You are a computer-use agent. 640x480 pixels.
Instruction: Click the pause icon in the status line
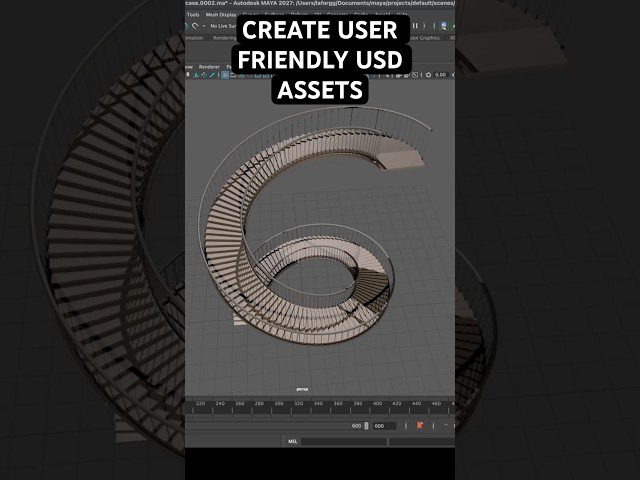tap(415, 26)
